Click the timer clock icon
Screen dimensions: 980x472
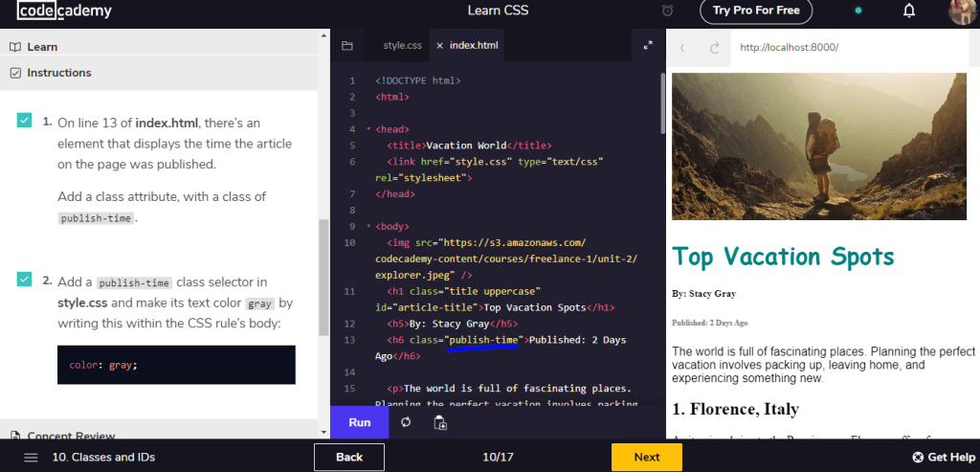tap(667, 11)
